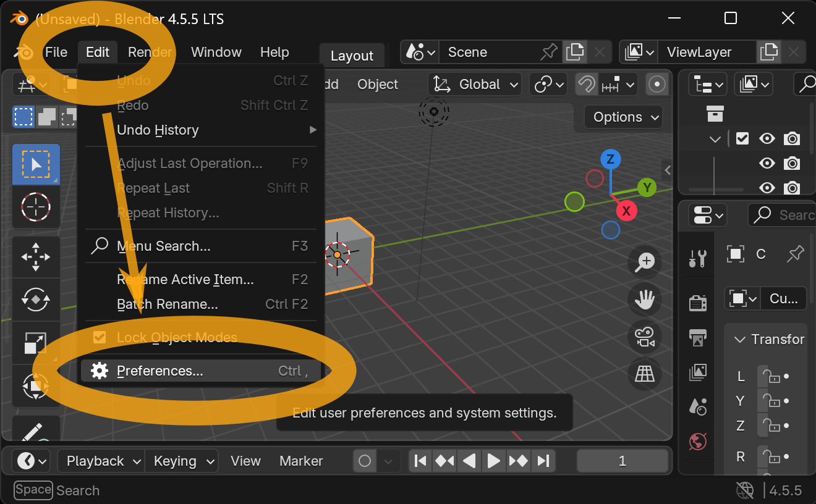This screenshot has height=504, width=816.
Task: Open the Global transform orientation dropdown
Action: pyautogui.click(x=475, y=85)
